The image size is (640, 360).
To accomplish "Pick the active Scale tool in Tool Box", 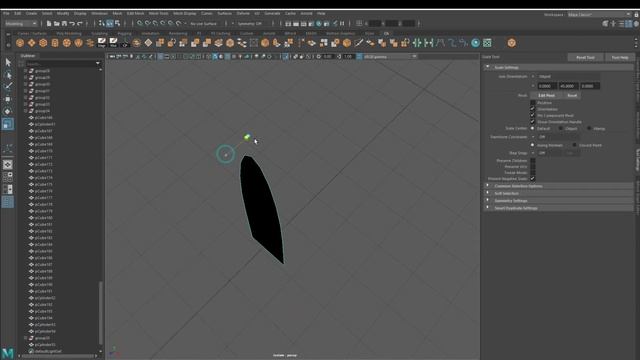I will 8,124.
